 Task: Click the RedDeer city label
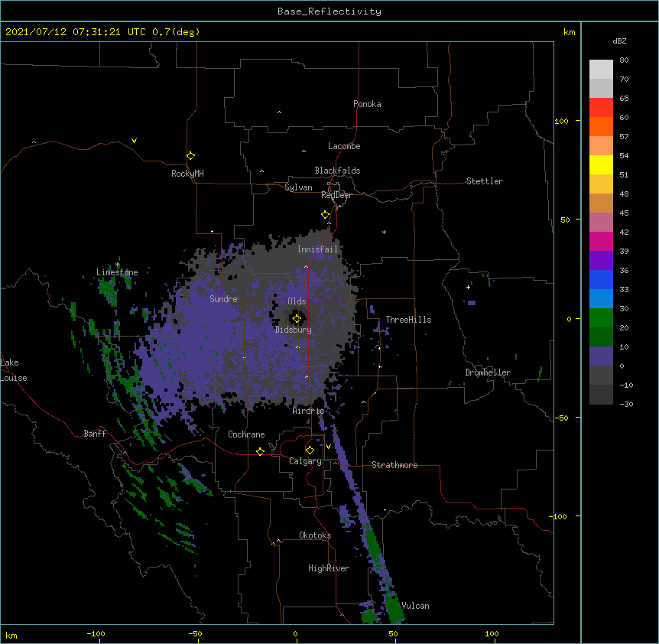point(336,195)
